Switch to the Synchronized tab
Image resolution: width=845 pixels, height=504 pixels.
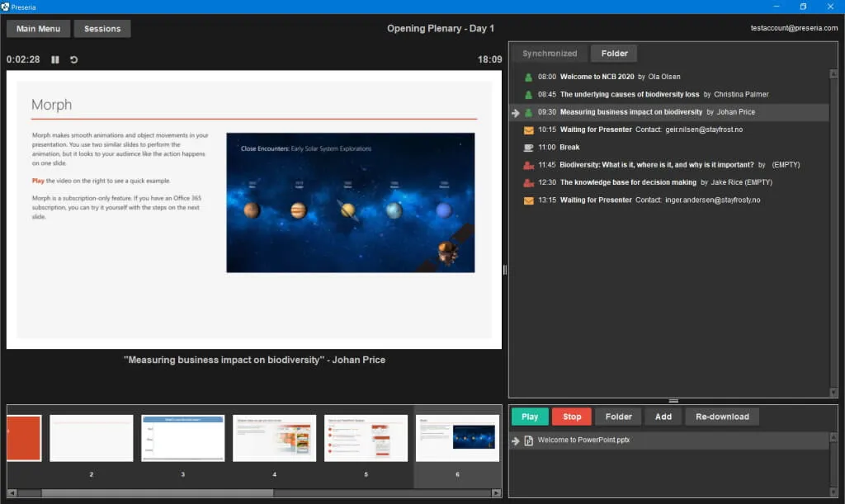point(550,54)
